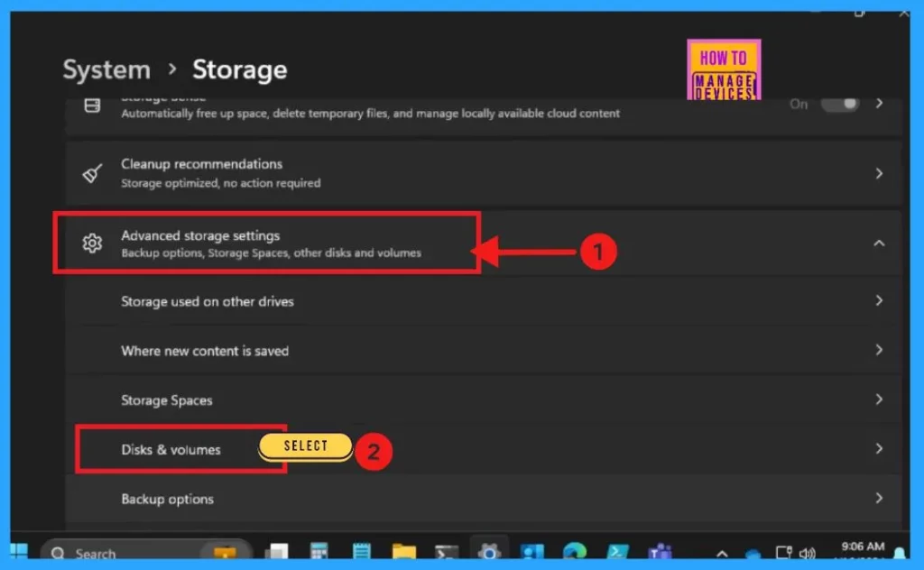This screenshot has height=570, width=924.
Task: Launch Microsoft Edge from the taskbar
Action: click(x=575, y=551)
